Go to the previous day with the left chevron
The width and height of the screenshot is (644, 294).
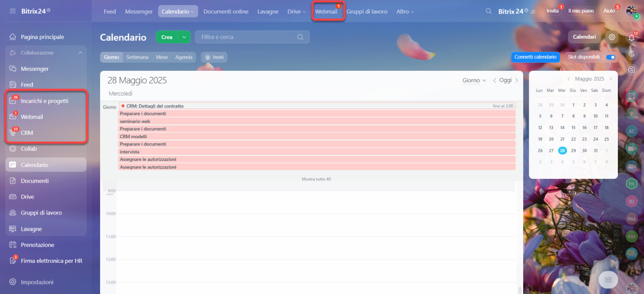coord(495,80)
